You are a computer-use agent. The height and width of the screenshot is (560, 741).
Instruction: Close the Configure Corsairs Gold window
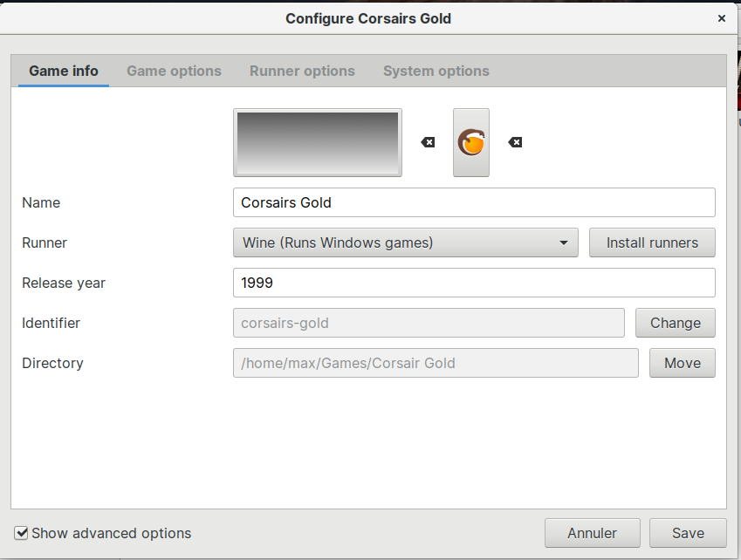click(721, 18)
